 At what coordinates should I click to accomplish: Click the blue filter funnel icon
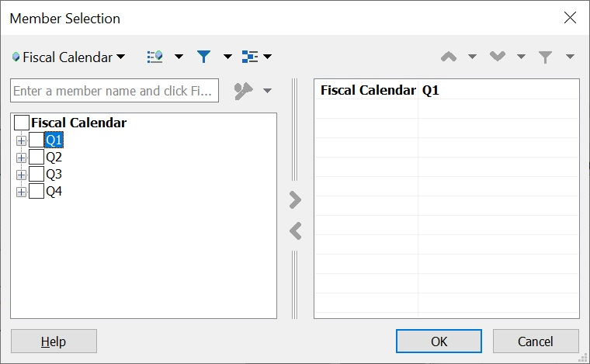pos(203,57)
